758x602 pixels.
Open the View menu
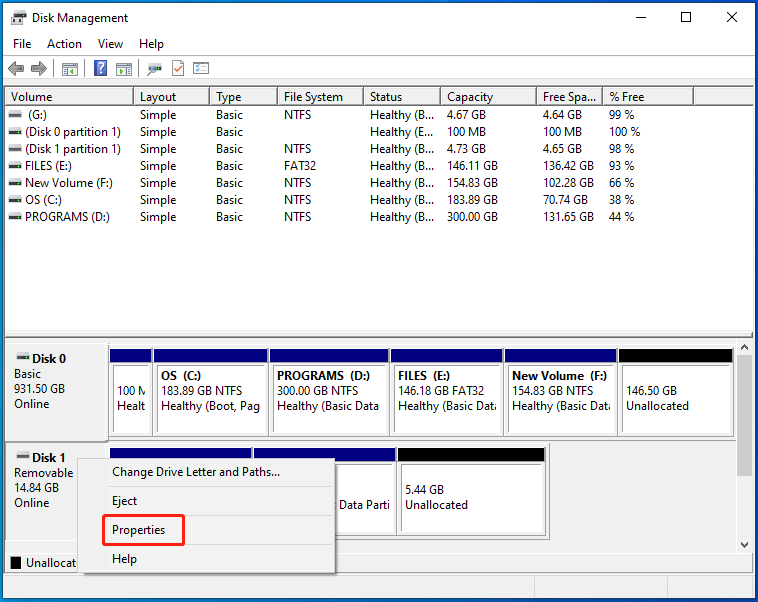(x=110, y=44)
